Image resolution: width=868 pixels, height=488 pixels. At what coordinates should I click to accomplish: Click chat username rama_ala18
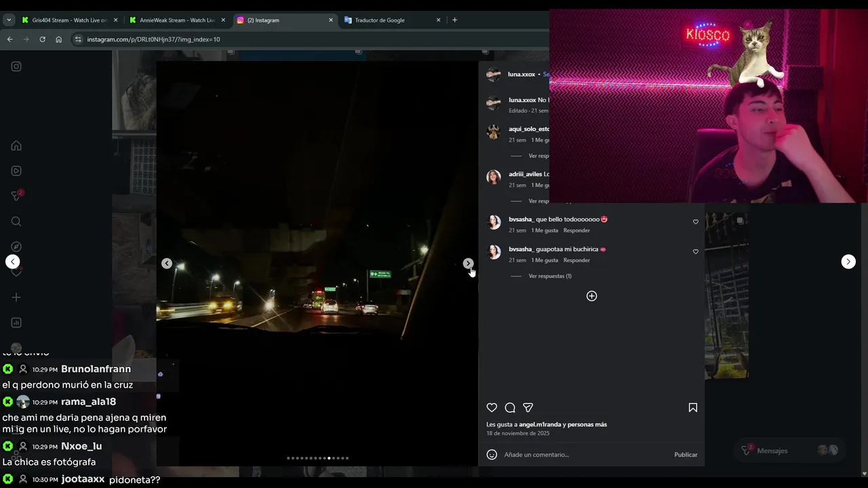coord(88,402)
